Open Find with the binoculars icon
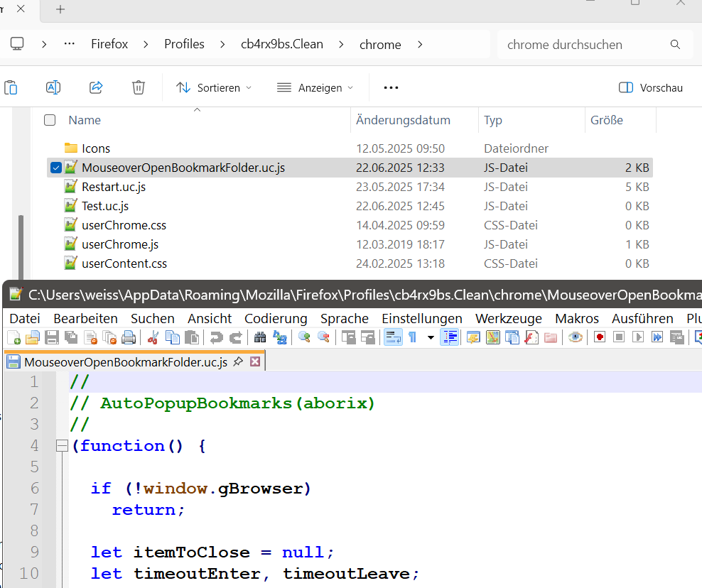This screenshot has height=588, width=702. [x=259, y=337]
